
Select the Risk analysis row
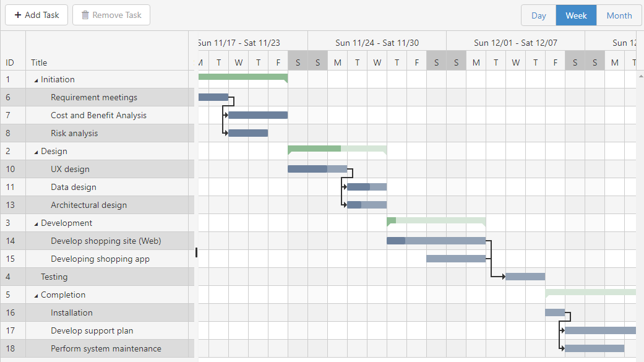[97, 133]
